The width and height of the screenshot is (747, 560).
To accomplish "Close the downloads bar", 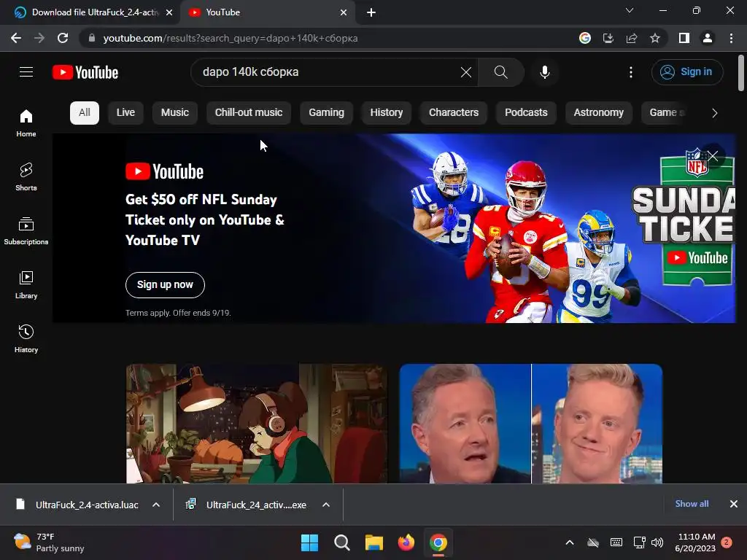I will click(x=734, y=504).
